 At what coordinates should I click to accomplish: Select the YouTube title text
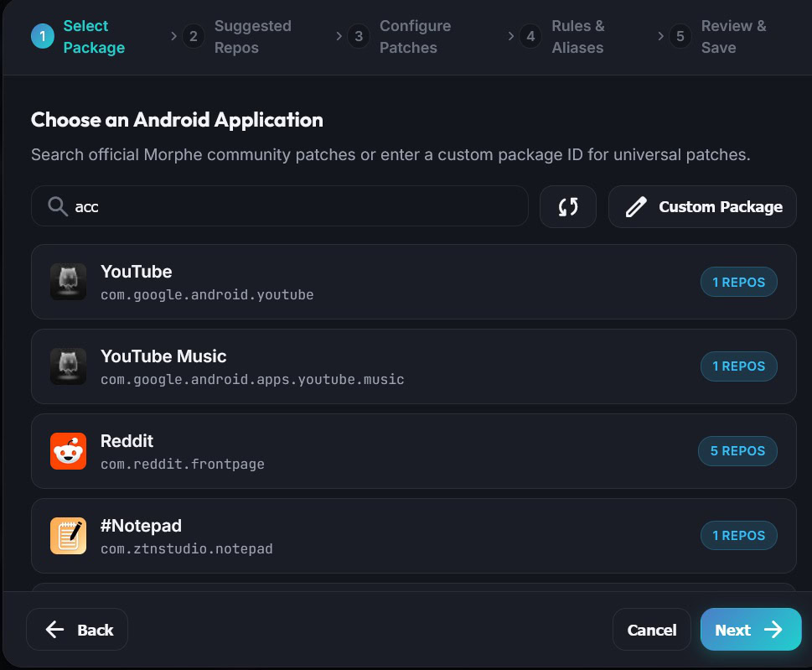click(x=137, y=272)
